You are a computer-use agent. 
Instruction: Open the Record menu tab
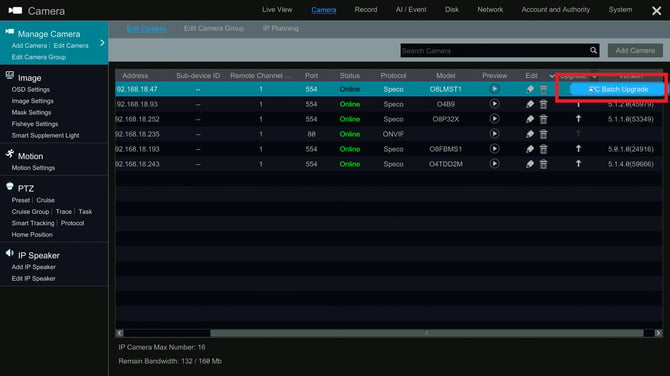(366, 9)
